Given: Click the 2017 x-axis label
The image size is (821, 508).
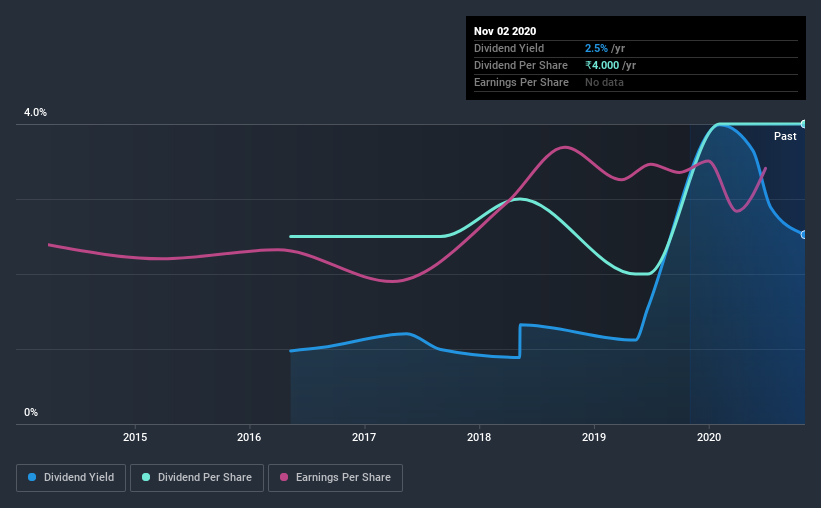Looking at the screenshot, I should point(364,437).
